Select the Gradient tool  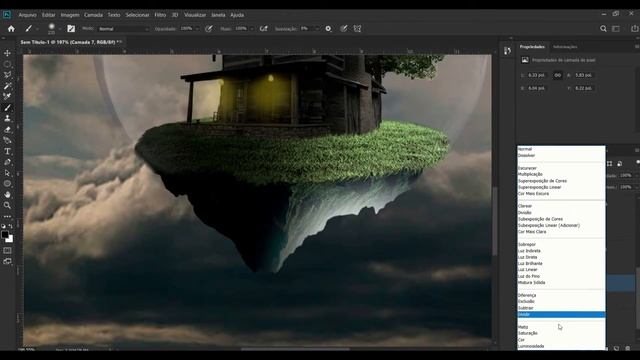(x=7, y=140)
